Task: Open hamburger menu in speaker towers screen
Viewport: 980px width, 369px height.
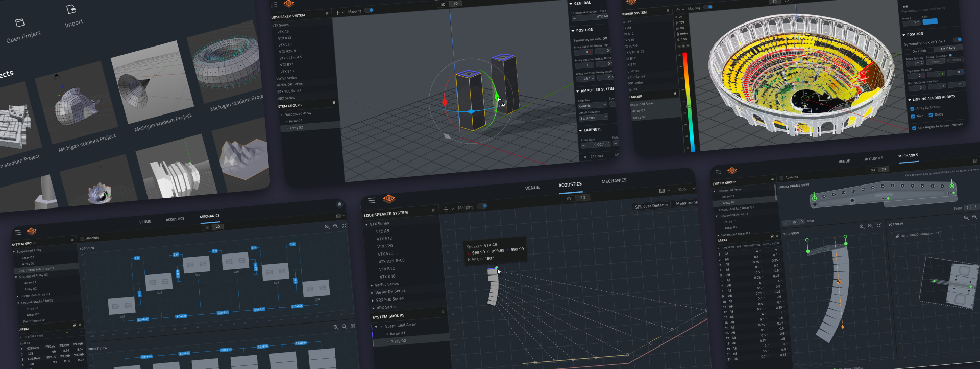Action: click(274, 5)
